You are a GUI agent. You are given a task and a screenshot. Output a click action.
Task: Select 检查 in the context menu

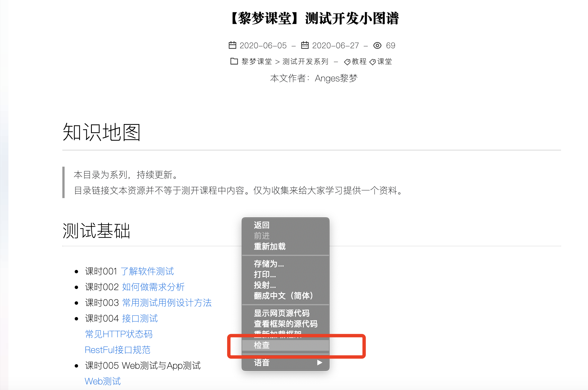(x=262, y=345)
